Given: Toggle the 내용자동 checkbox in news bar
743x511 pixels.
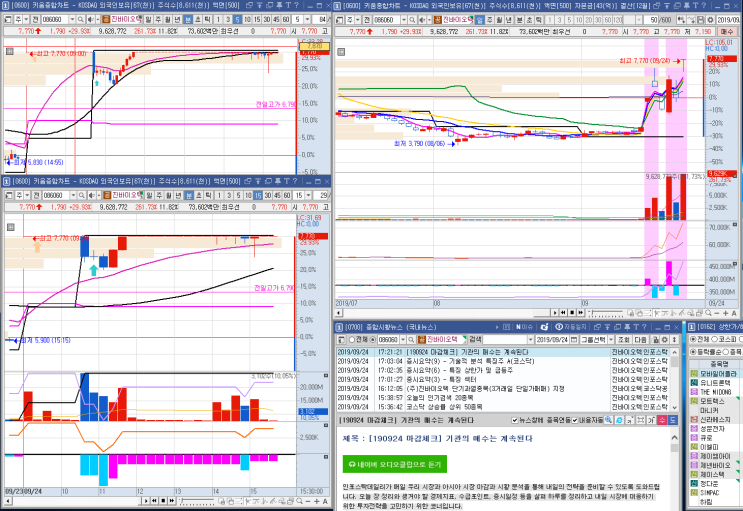Looking at the screenshot, I should point(575,420).
